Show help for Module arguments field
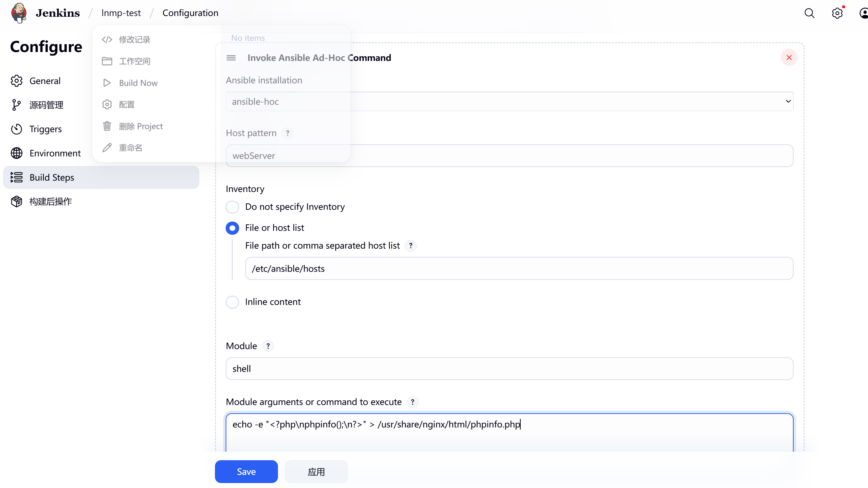This screenshot has height=488, width=868. [412, 402]
